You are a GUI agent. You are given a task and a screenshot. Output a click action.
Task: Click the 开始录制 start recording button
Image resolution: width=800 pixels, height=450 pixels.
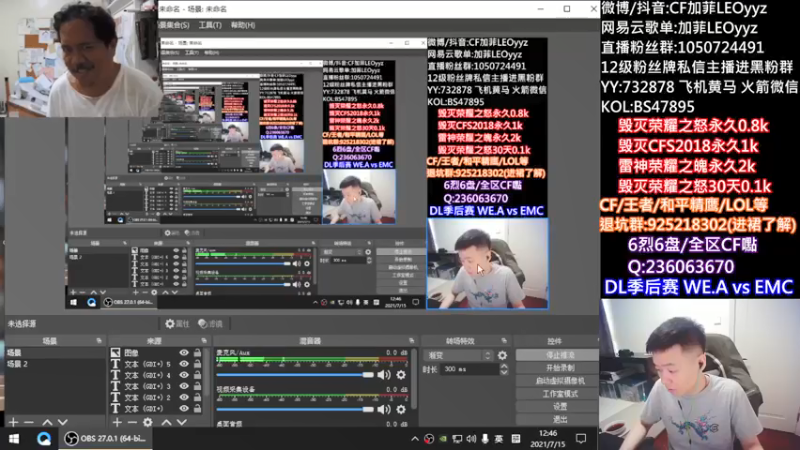[557, 367]
